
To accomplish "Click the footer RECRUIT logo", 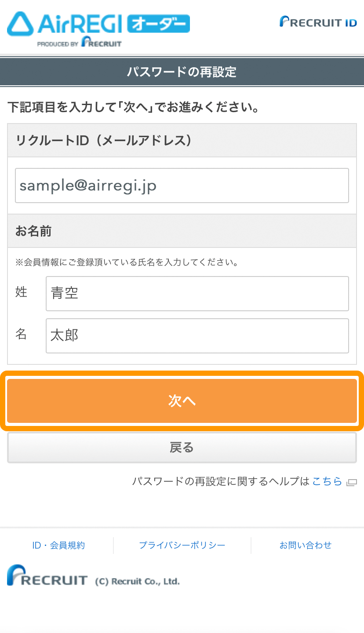I will point(47,576).
